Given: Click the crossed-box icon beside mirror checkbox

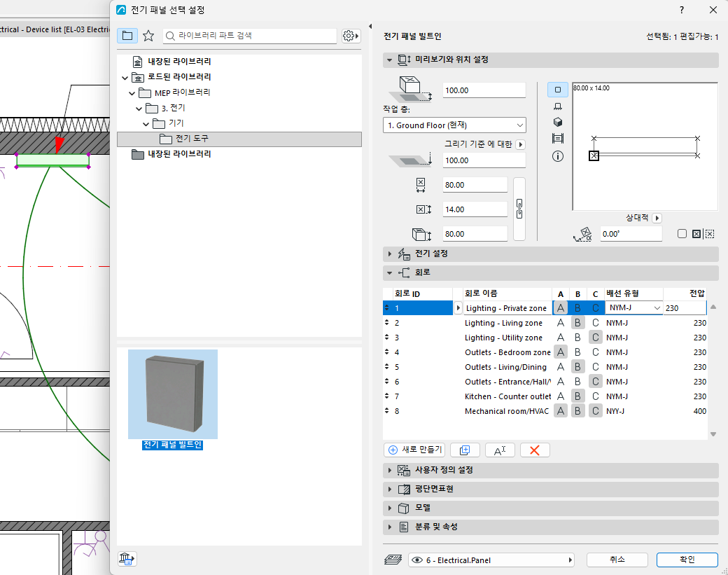Looking at the screenshot, I should coord(696,234).
